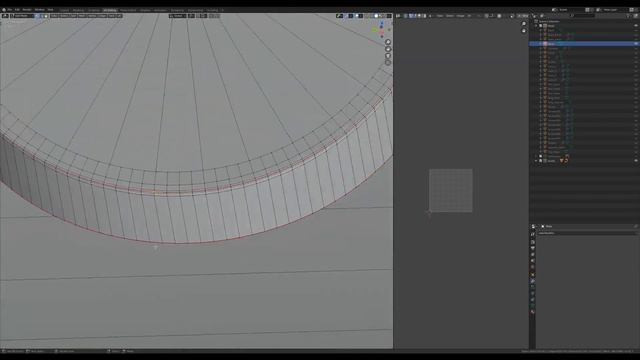This screenshot has height=360, width=640.
Task: Open the Physics properties tab
Action: coord(533,293)
